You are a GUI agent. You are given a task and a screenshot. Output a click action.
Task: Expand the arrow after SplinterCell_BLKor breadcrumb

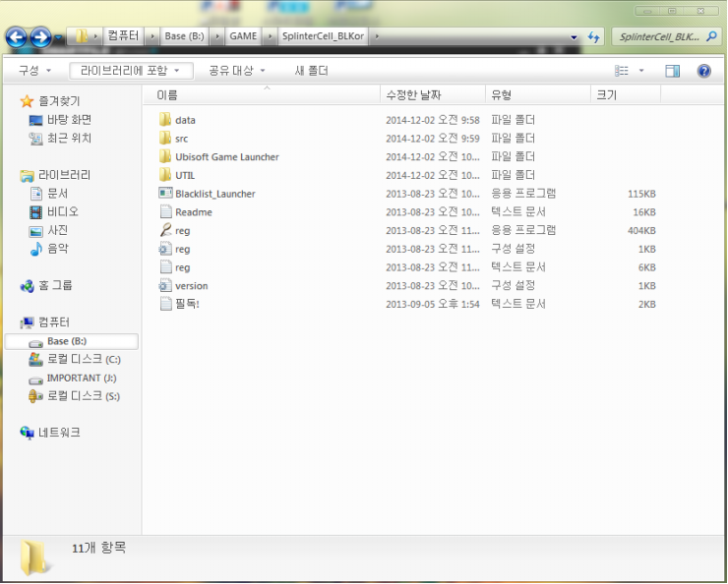click(377, 36)
